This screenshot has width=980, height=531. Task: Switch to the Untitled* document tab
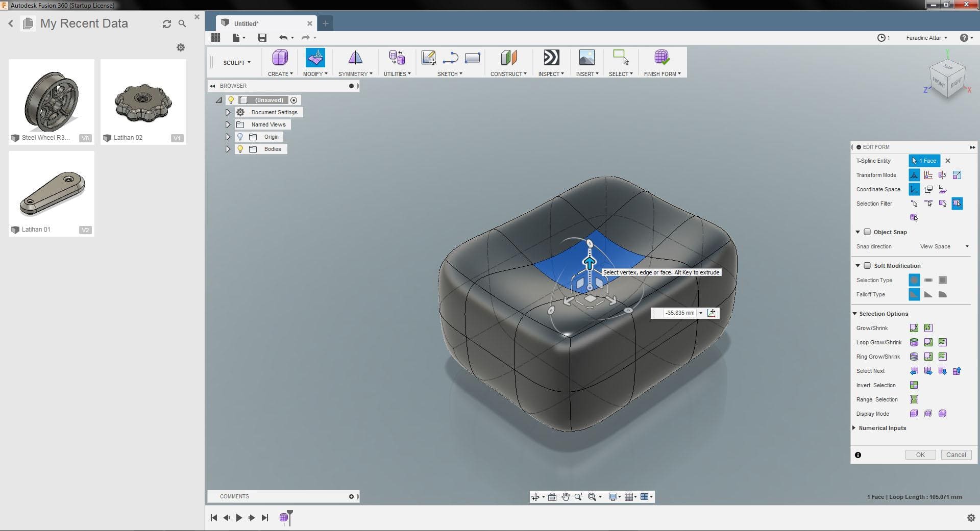click(x=266, y=23)
